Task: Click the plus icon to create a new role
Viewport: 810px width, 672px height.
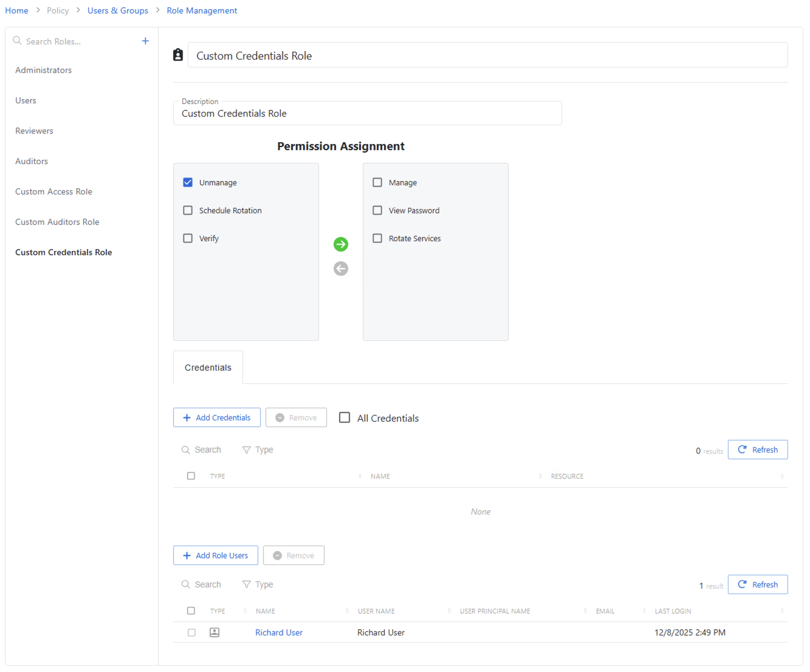Action: click(x=145, y=41)
